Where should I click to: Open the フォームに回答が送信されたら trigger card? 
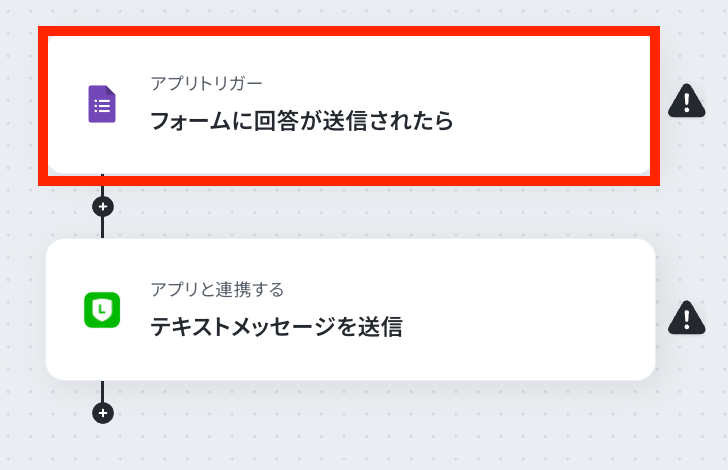click(x=349, y=105)
